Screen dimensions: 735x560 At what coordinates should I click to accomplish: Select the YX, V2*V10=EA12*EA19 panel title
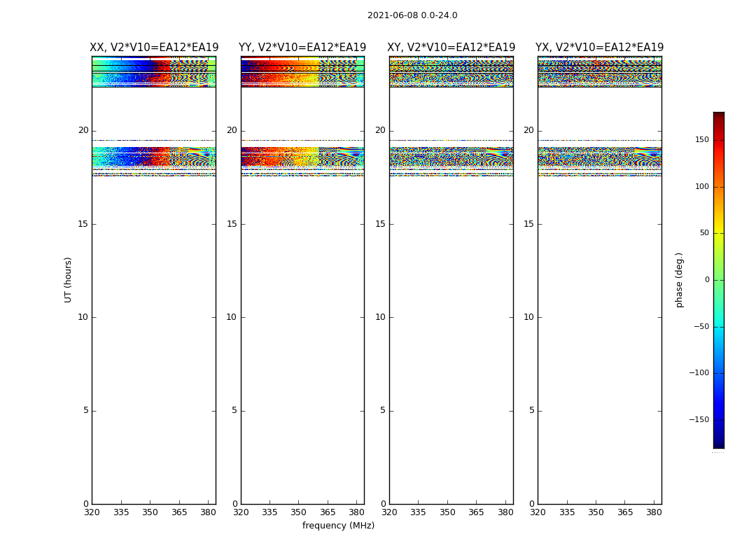(599, 48)
